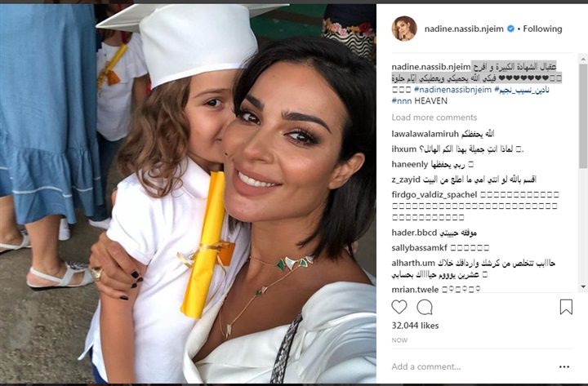Open firdgo_valdiz_spachel commenter profile
The width and height of the screenshot is (588, 386).
[x=434, y=194]
